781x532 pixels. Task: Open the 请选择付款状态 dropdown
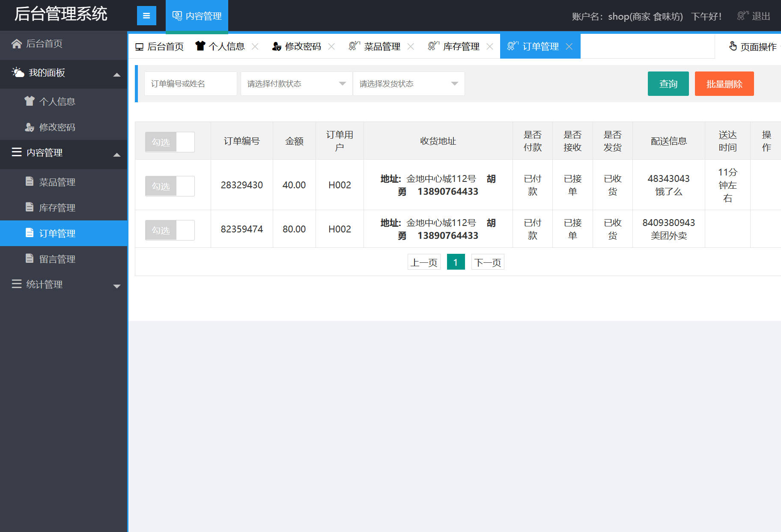[x=296, y=83]
